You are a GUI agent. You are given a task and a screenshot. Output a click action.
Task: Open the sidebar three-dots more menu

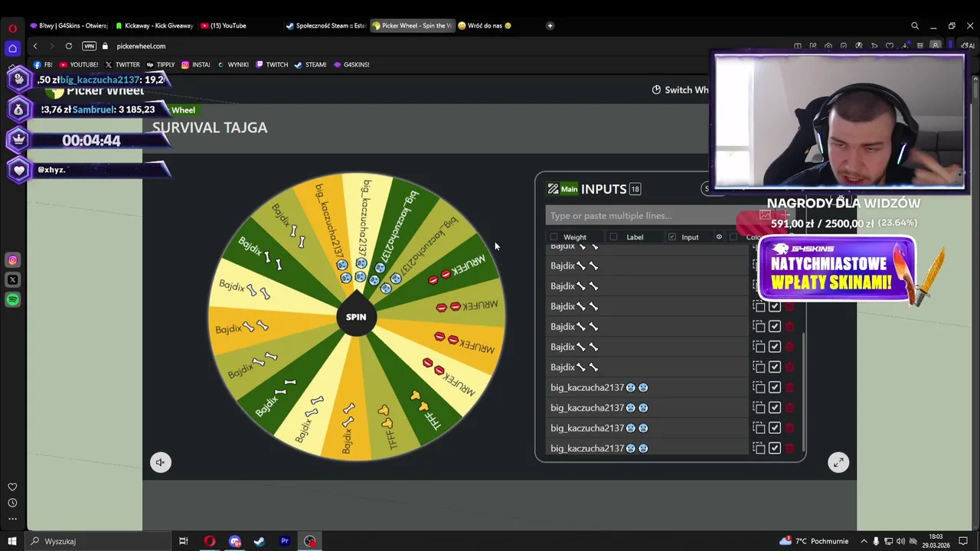point(12,519)
